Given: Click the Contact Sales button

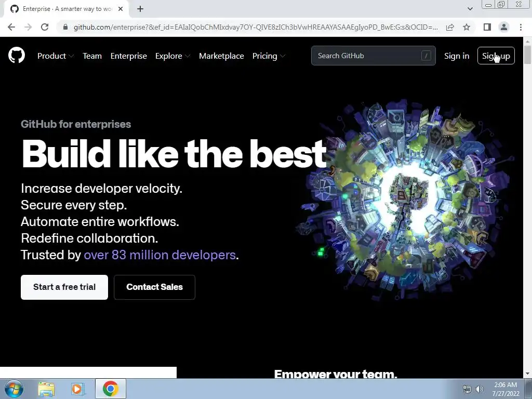Looking at the screenshot, I should pyautogui.click(x=154, y=287).
